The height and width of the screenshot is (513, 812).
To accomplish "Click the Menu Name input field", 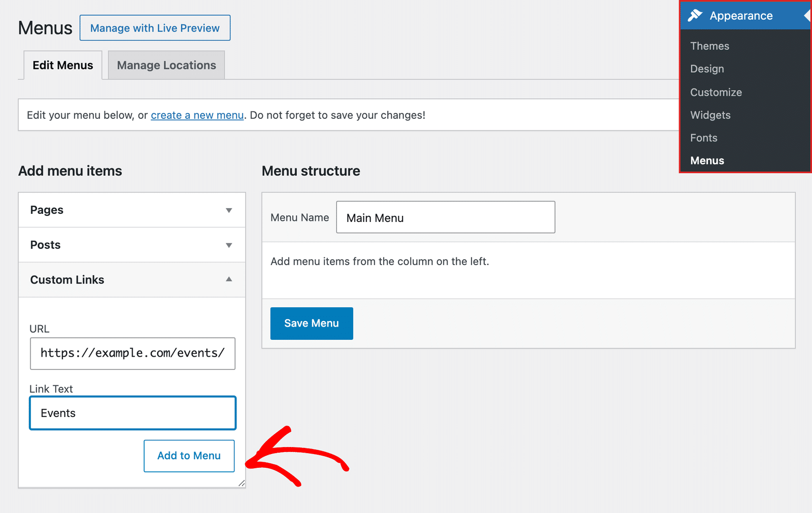I will point(446,217).
